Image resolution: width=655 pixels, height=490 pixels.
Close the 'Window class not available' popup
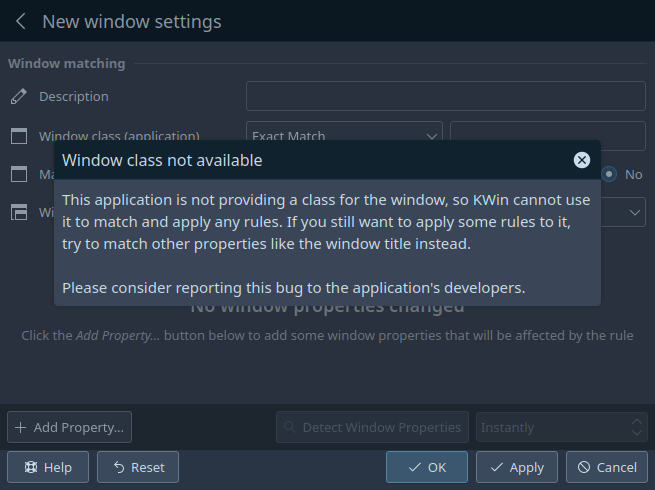(x=582, y=160)
